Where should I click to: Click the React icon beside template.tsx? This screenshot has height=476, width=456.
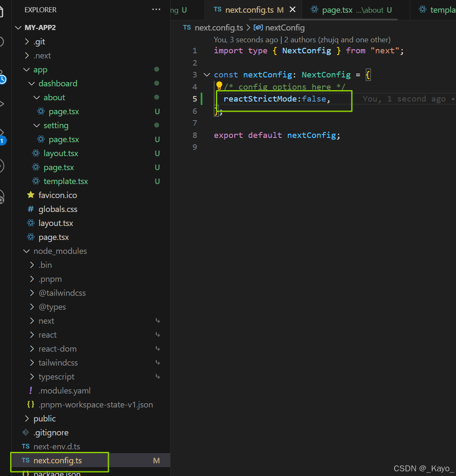(x=36, y=181)
